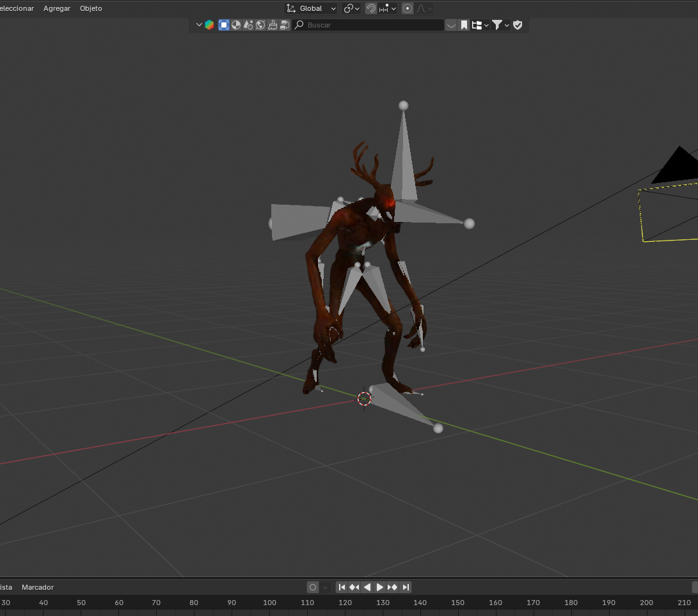Click frame 120 on the timeline ruler

pyautogui.click(x=345, y=603)
